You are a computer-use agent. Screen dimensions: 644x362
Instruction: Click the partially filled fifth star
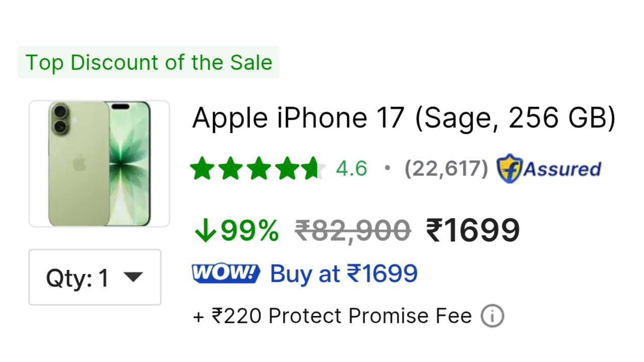pyautogui.click(x=313, y=168)
